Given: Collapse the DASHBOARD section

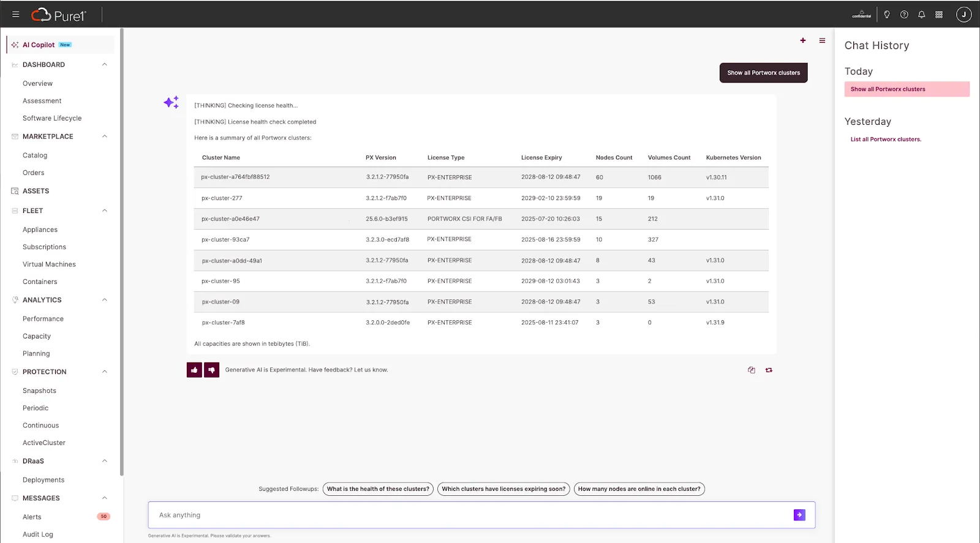Looking at the screenshot, I should click(104, 64).
